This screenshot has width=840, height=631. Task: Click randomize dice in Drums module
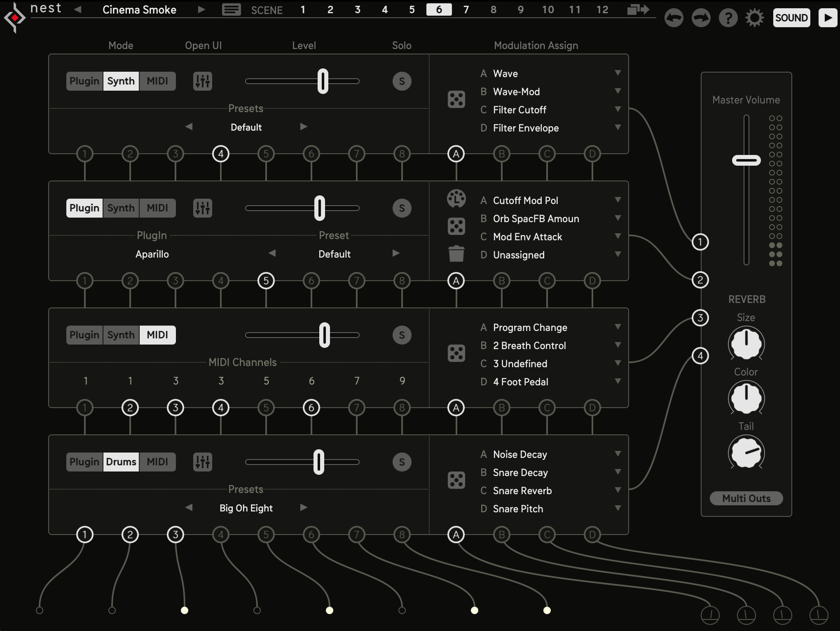click(x=456, y=480)
